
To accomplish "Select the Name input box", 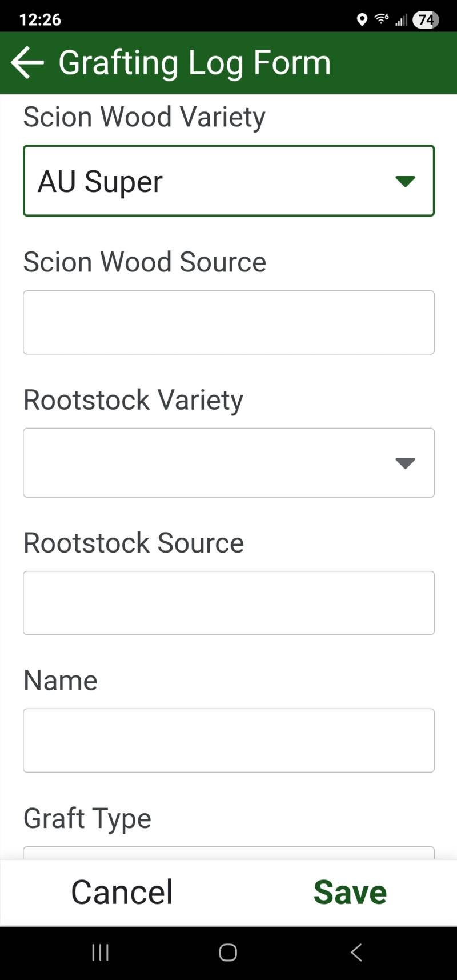I will [228, 741].
